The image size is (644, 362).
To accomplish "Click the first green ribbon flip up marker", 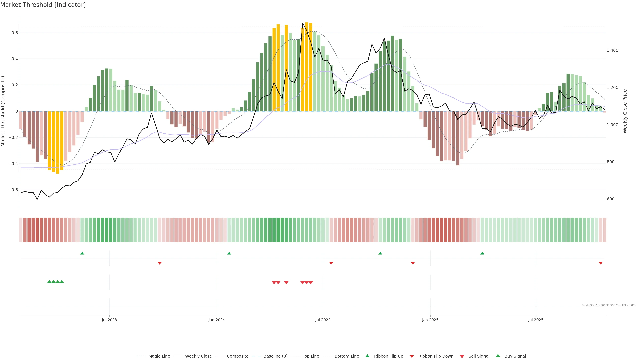I will pyautogui.click(x=82, y=253).
